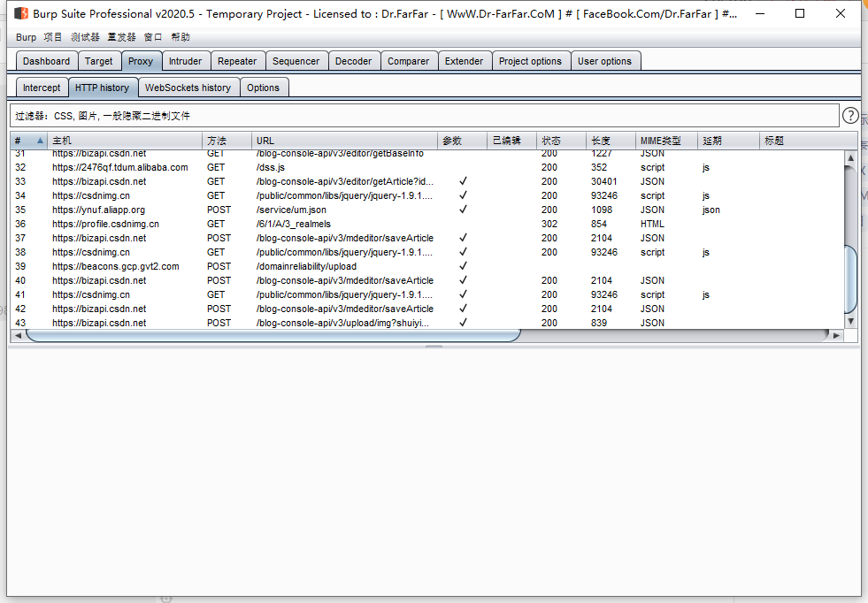Sort by the 参数 column header
This screenshot has height=603, width=868.
point(462,141)
